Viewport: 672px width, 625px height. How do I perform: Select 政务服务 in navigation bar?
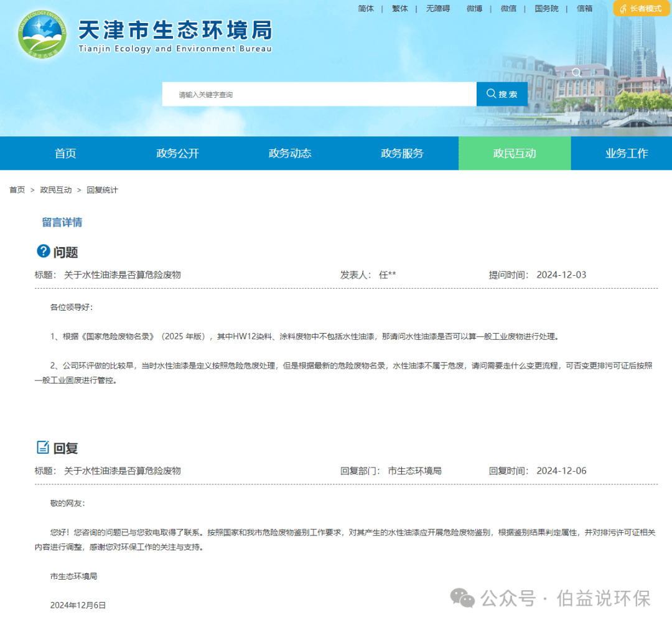[402, 153]
